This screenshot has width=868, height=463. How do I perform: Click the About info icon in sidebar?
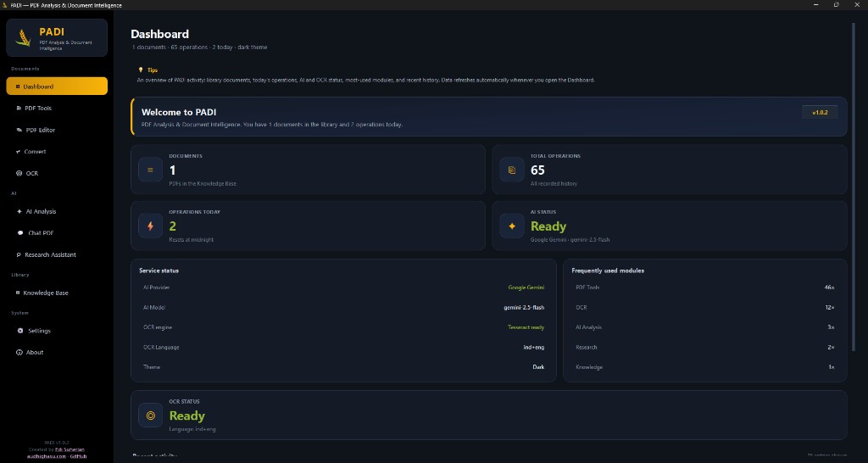click(x=19, y=352)
